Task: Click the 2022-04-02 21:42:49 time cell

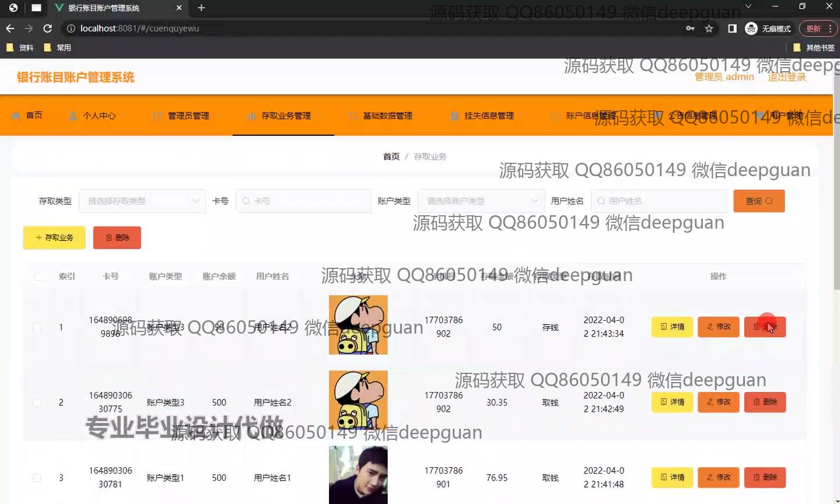Action: [x=604, y=402]
